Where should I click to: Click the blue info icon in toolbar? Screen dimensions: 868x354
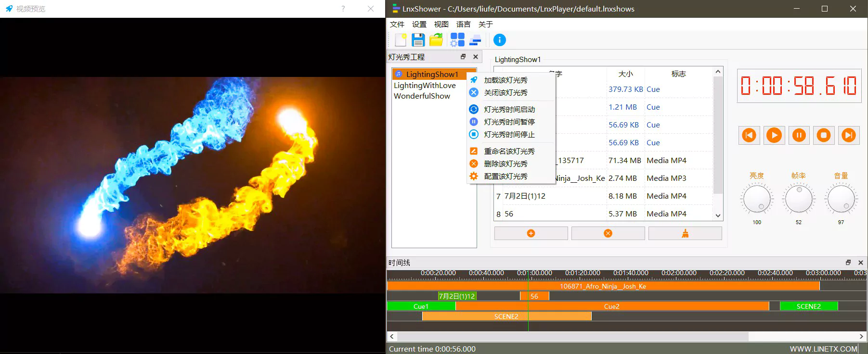click(500, 40)
